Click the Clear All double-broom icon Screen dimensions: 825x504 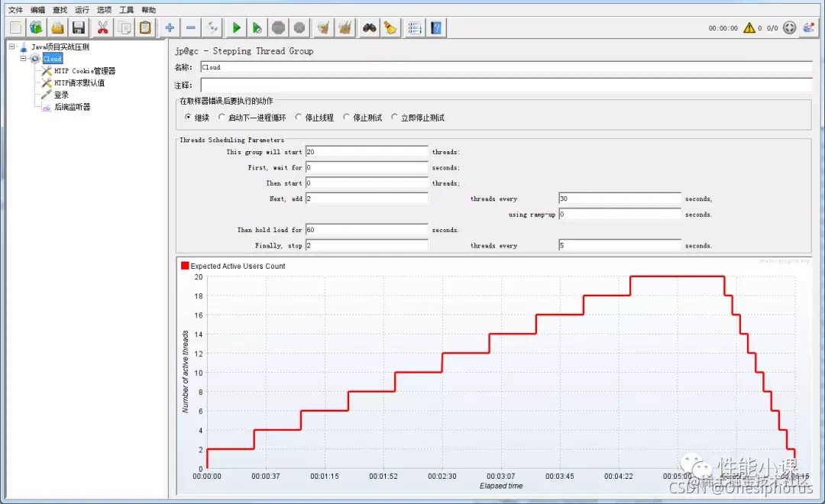tap(345, 28)
